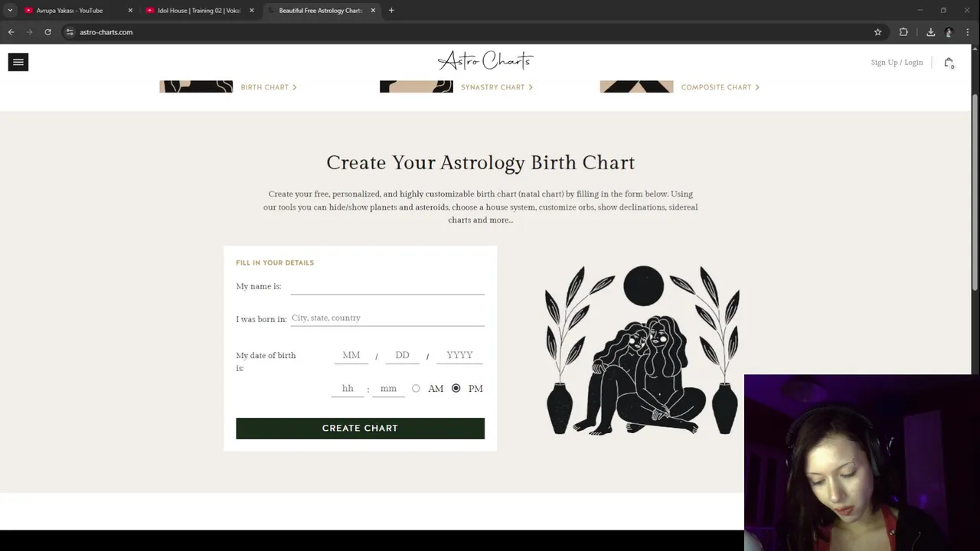The width and height of the screenshot is (980, 551).
Task: Open the hamburger menu icon
Action: click(18, 63)
